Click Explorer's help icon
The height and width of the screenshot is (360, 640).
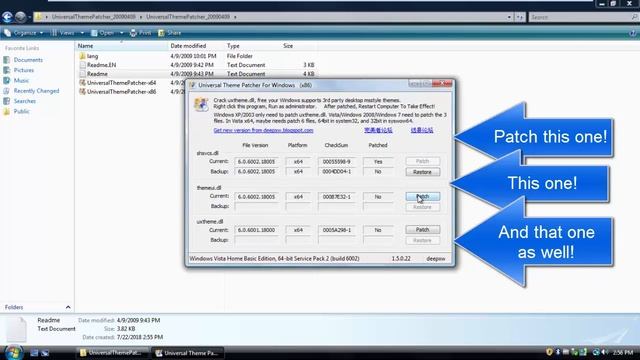[x=633, y=33]
